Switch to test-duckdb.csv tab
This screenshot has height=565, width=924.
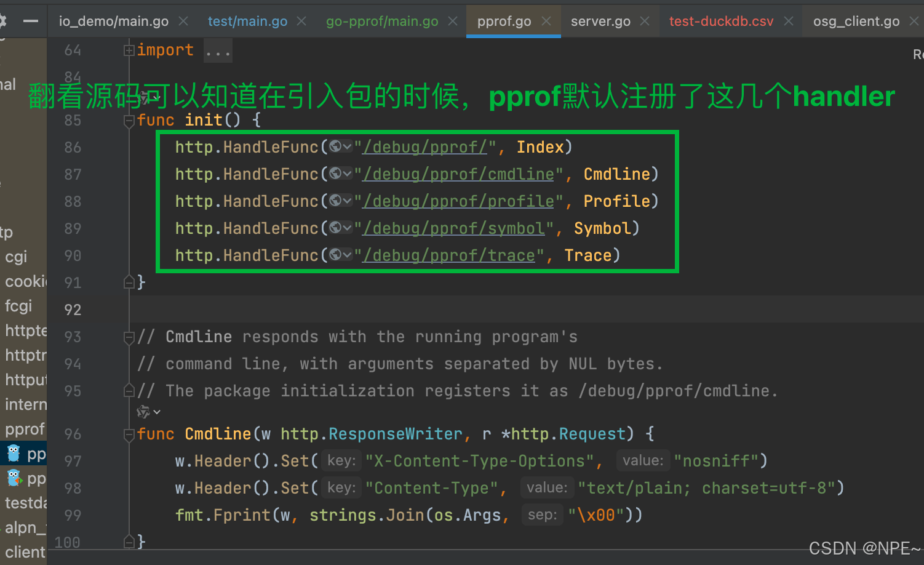[x=721, y=21]
